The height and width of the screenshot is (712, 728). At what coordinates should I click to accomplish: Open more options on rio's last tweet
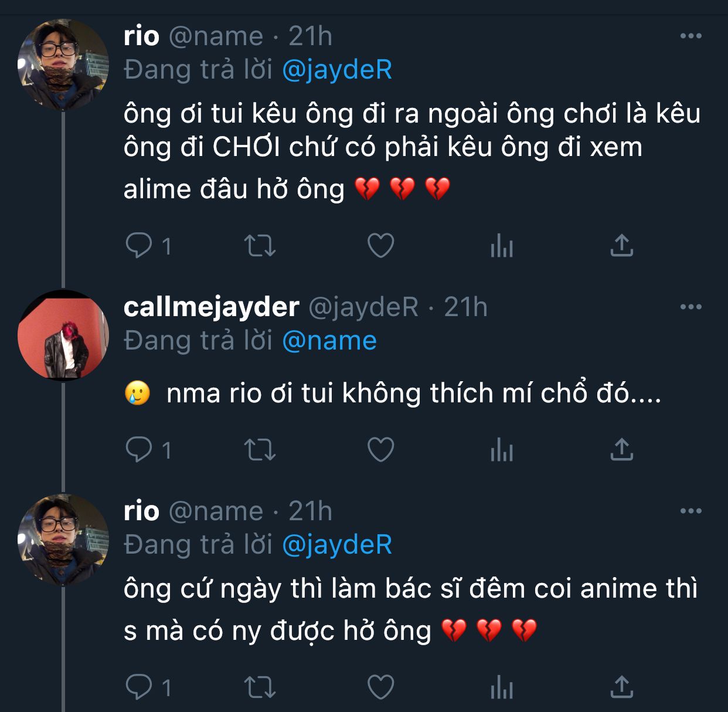pos(690,511)
